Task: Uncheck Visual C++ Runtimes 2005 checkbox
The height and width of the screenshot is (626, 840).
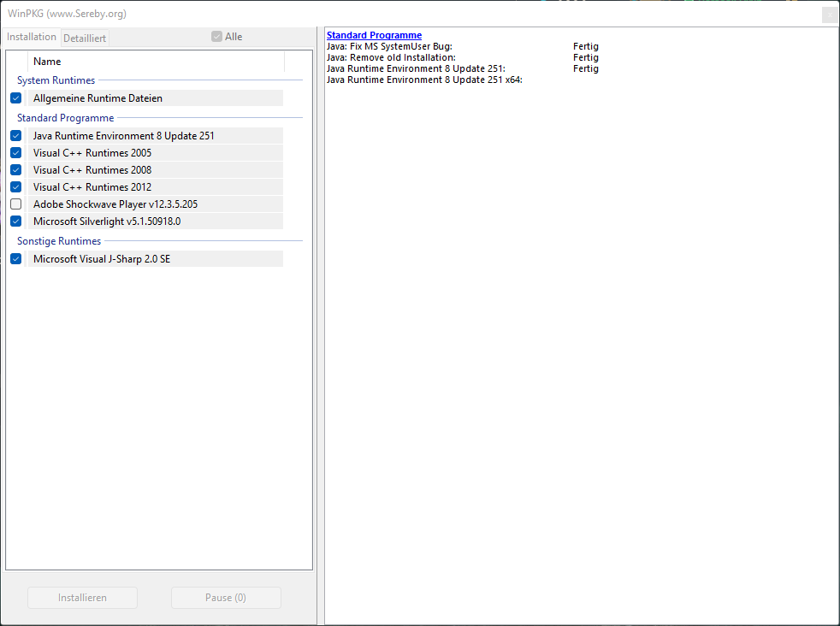Action: (x=16, y=152)
